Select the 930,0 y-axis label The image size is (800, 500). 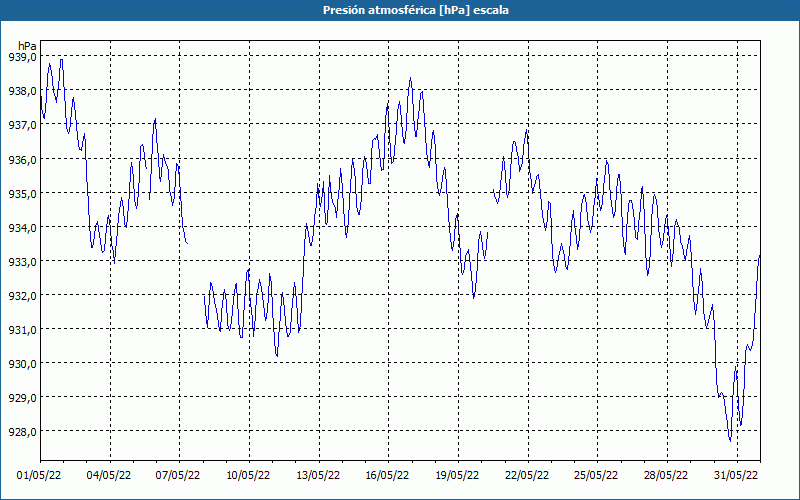point(22,364)
